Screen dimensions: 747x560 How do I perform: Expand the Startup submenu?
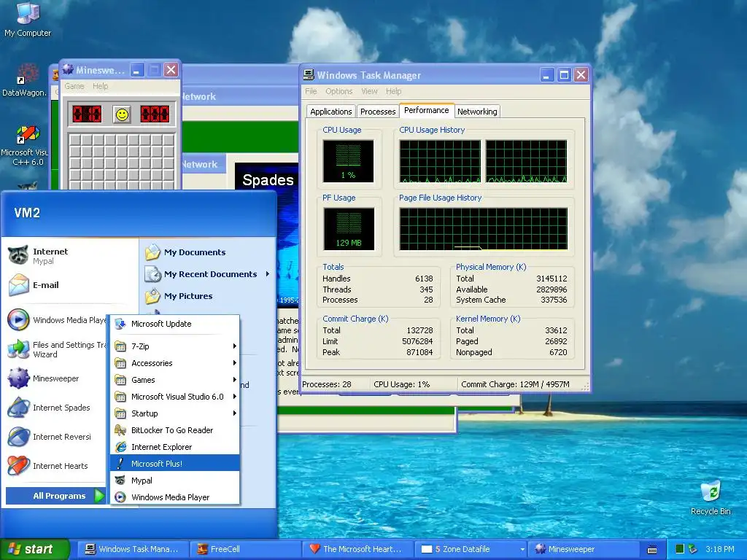[x=175, y=413]
